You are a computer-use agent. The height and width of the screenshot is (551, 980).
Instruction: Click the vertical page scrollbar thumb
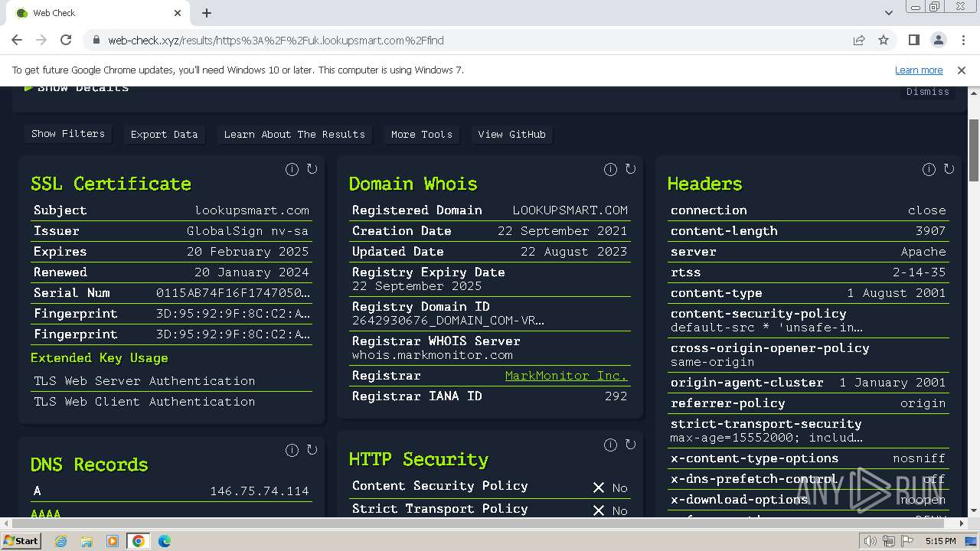974,150
